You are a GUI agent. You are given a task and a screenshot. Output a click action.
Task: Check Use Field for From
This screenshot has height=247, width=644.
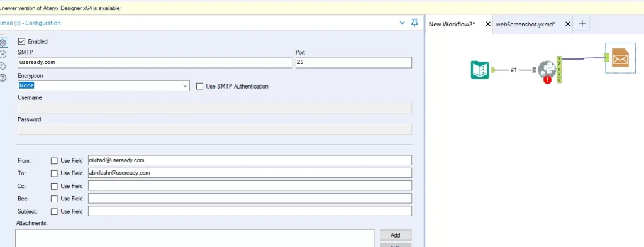point(54,161)
